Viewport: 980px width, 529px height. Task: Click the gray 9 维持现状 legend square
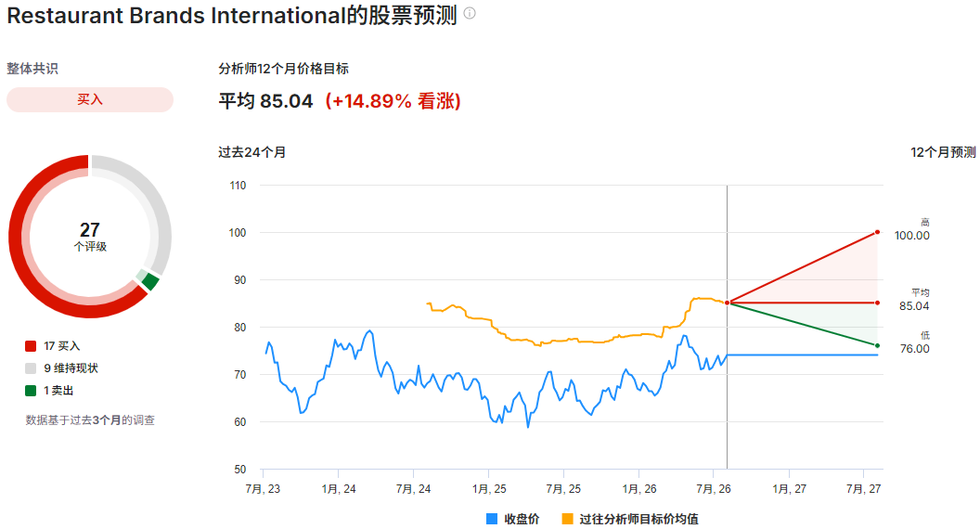click(31, 368)
